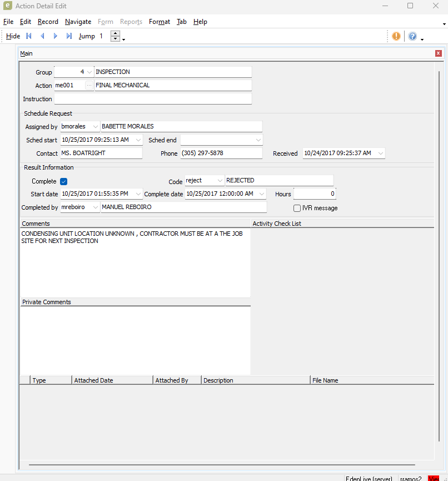Go to first record navigation icon
This screenshot has height=481, width=448.
point(29,36)
